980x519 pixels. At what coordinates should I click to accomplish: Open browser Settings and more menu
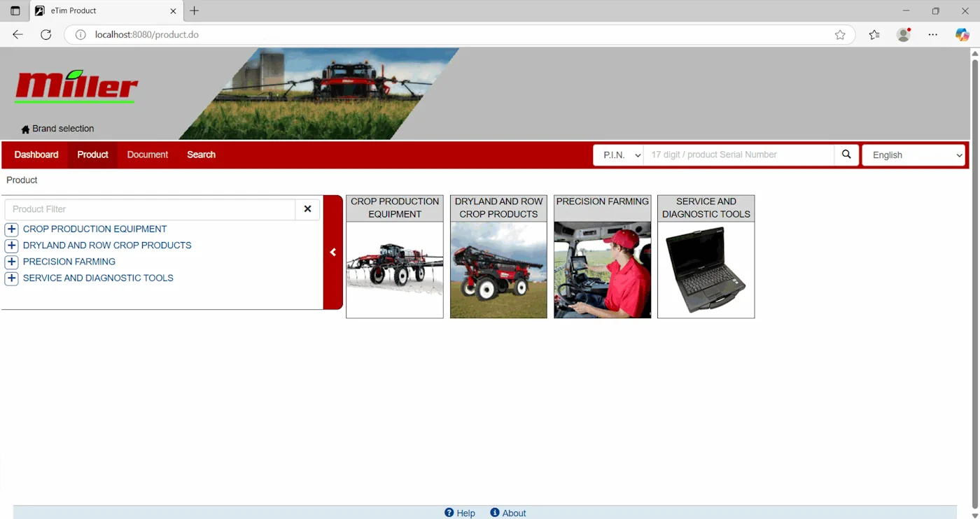[933, 35]
